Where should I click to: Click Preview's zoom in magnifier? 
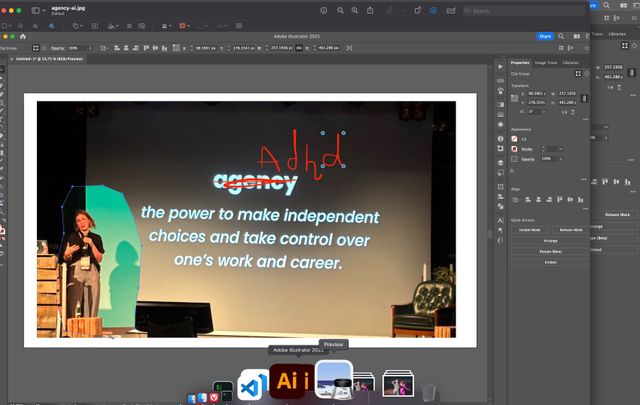(355, 10)
